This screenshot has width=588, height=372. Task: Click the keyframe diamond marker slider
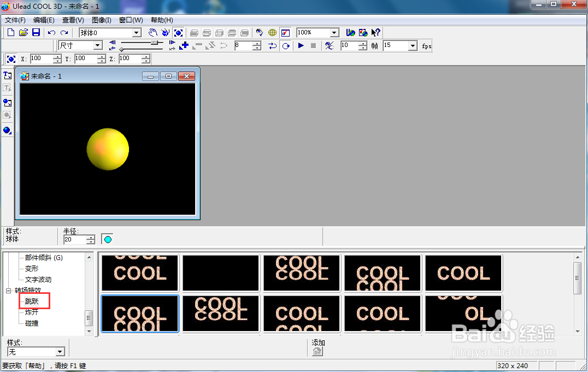tap(121, 50)
